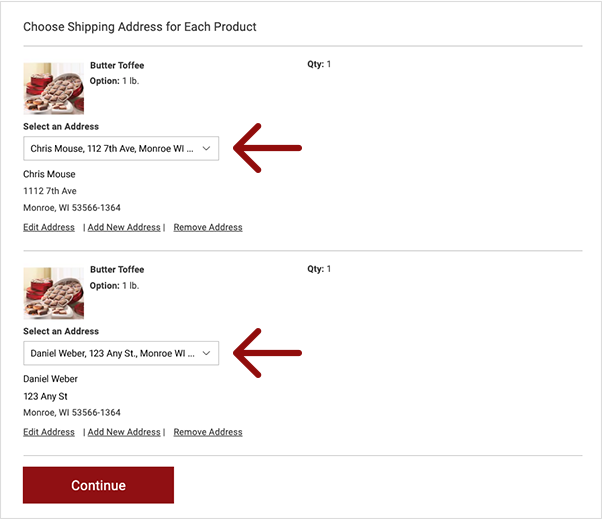Click the chevron in Chris Mouse address selector

206,149
